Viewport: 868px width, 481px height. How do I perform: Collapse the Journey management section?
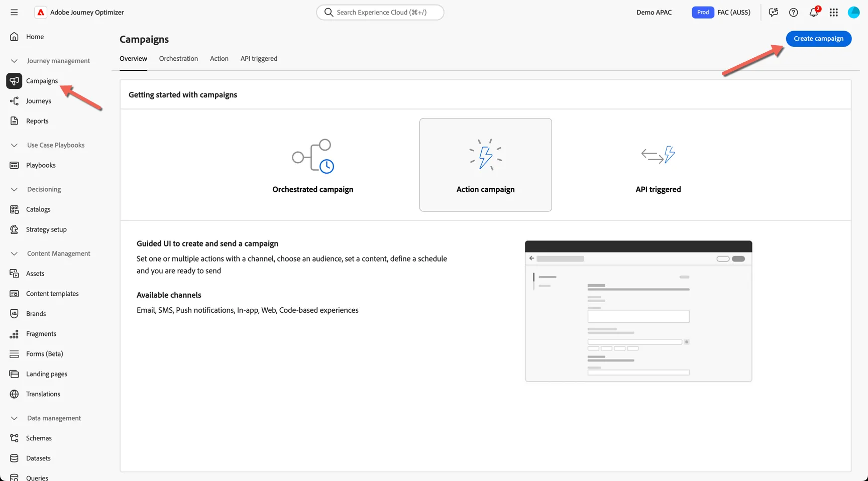(x=14, y=61)
